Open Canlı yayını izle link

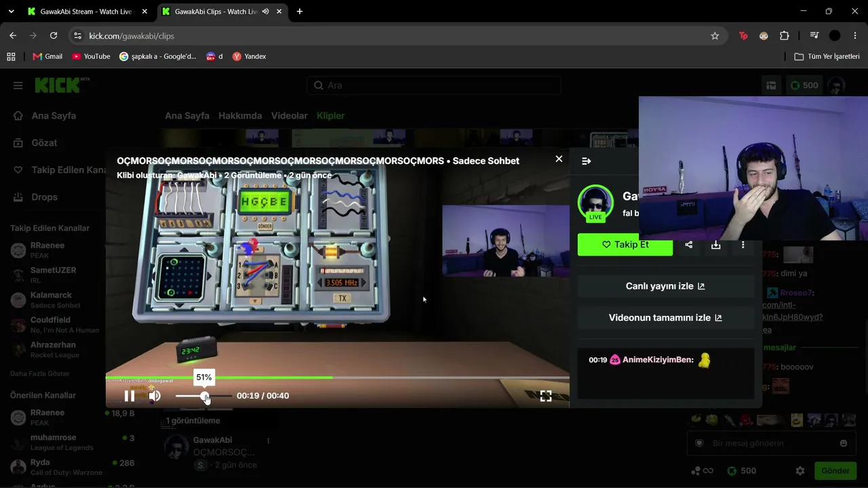[665, 286]
